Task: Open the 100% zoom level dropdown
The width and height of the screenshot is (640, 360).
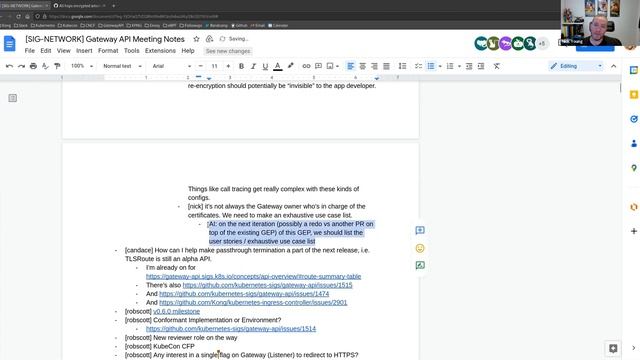Action: [82, 66]
